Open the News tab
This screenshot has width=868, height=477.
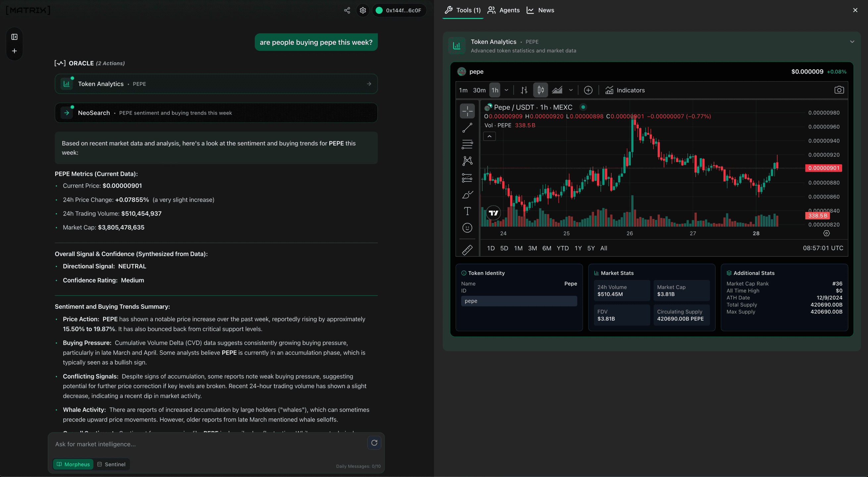pyautogui.click(x=540, y=10)
